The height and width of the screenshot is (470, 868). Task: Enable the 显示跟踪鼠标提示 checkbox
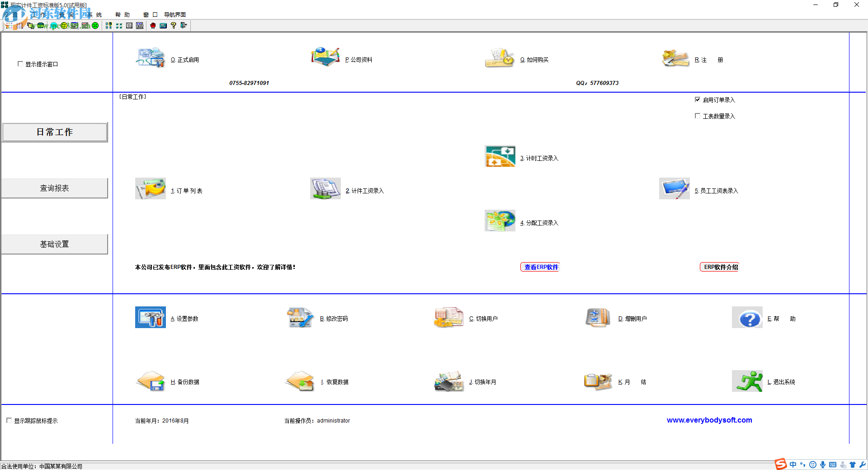click(x=9, y=421)
